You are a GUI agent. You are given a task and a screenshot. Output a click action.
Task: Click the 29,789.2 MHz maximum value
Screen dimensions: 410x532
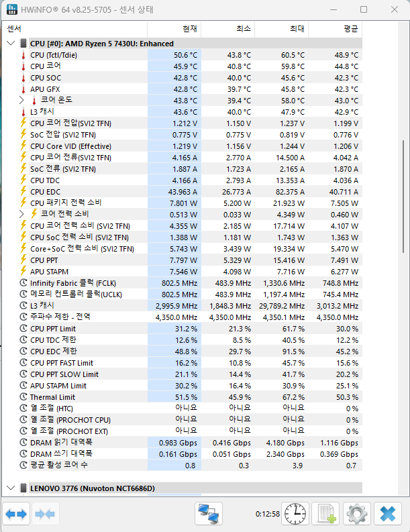point(282,306)
